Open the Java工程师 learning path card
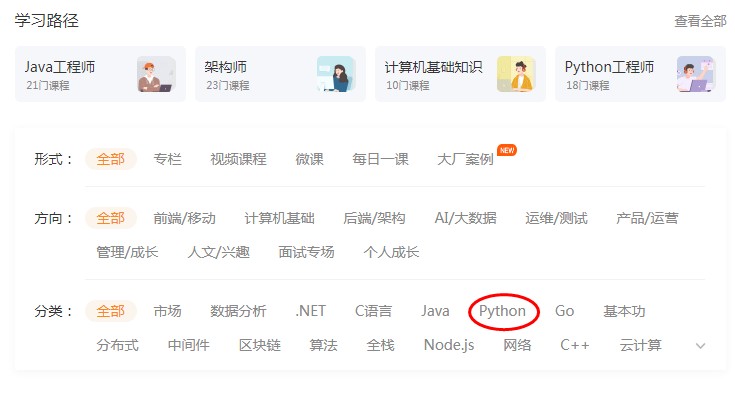 coord(100,74)
